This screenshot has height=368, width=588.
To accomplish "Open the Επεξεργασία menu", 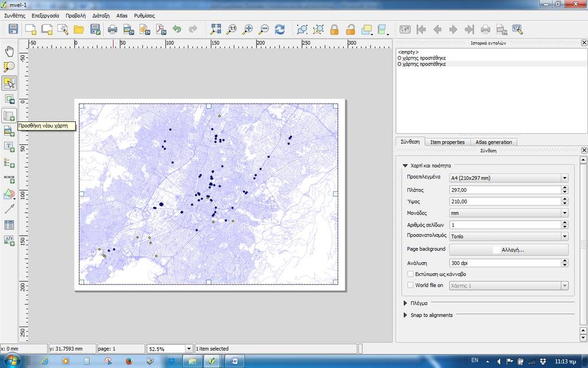I will [45, 16].
